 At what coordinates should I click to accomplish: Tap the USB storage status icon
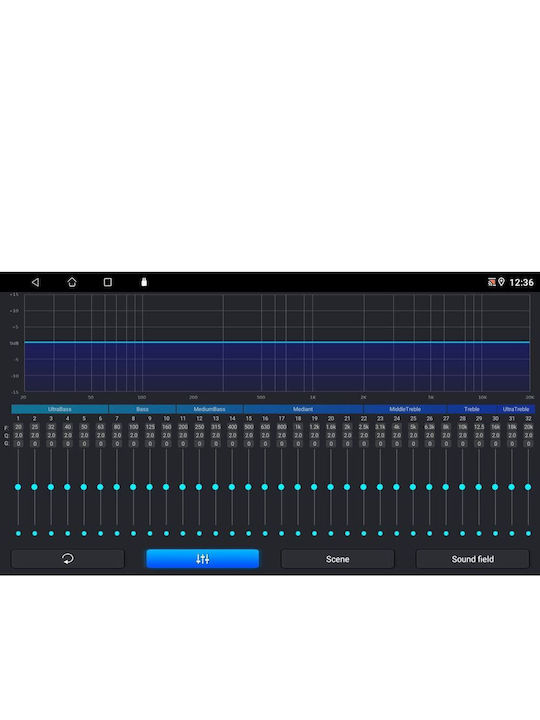(x=144, y=282)
